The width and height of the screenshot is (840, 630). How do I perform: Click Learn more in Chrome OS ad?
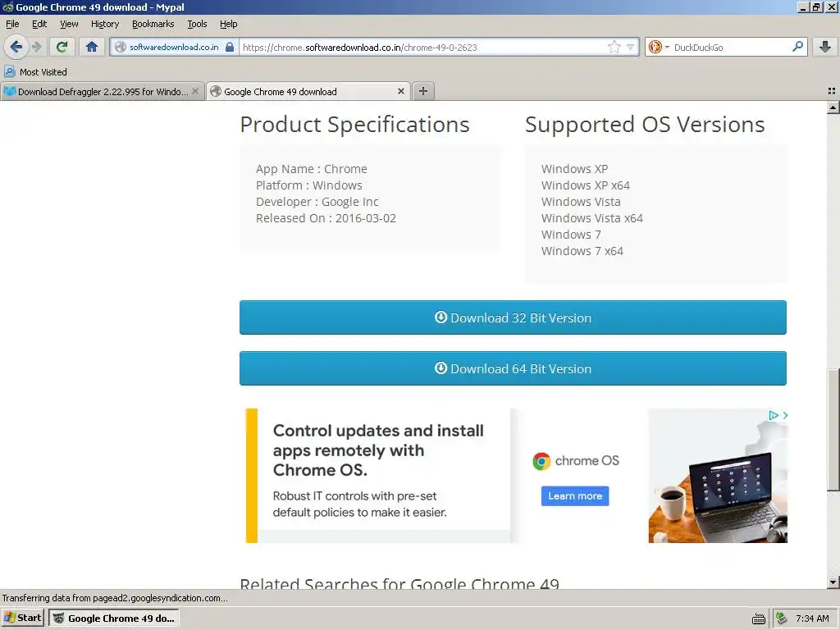[x=575, y=496]
